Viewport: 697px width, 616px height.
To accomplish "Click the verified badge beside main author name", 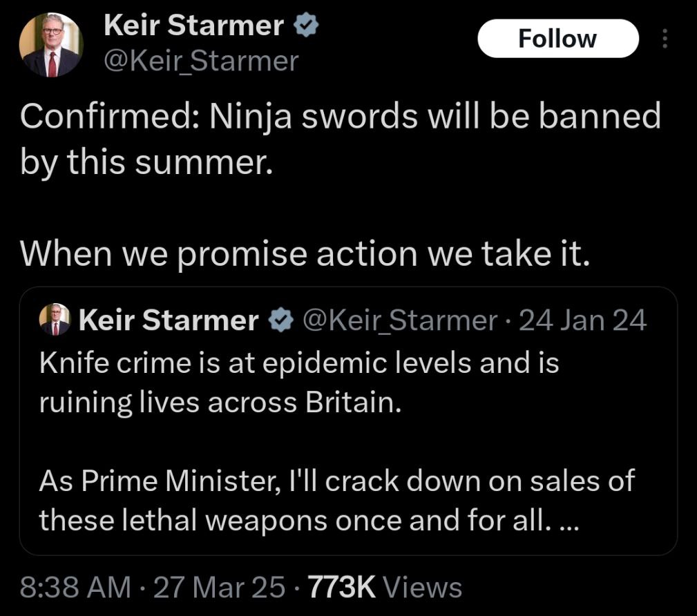I will click(306, 25).
